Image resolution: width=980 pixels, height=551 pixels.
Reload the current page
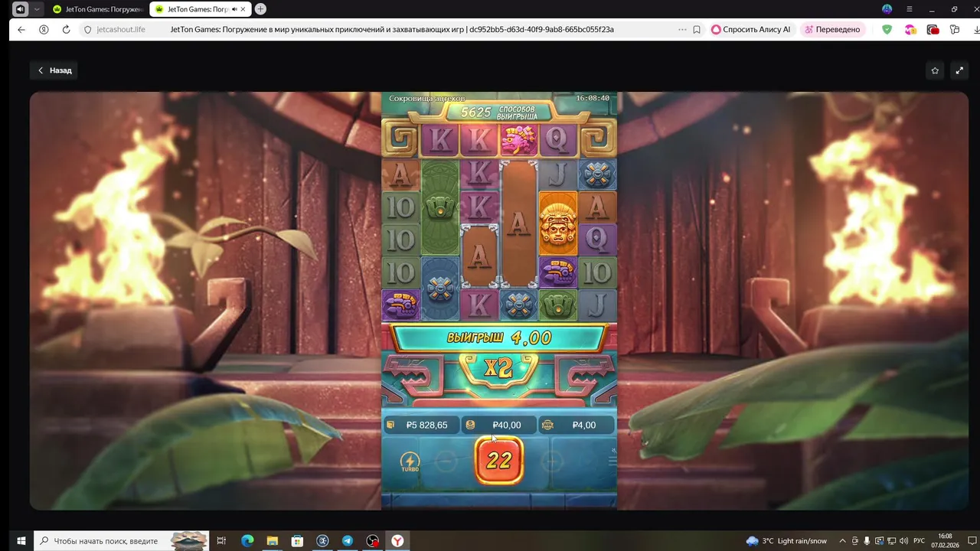click(66, 30)
